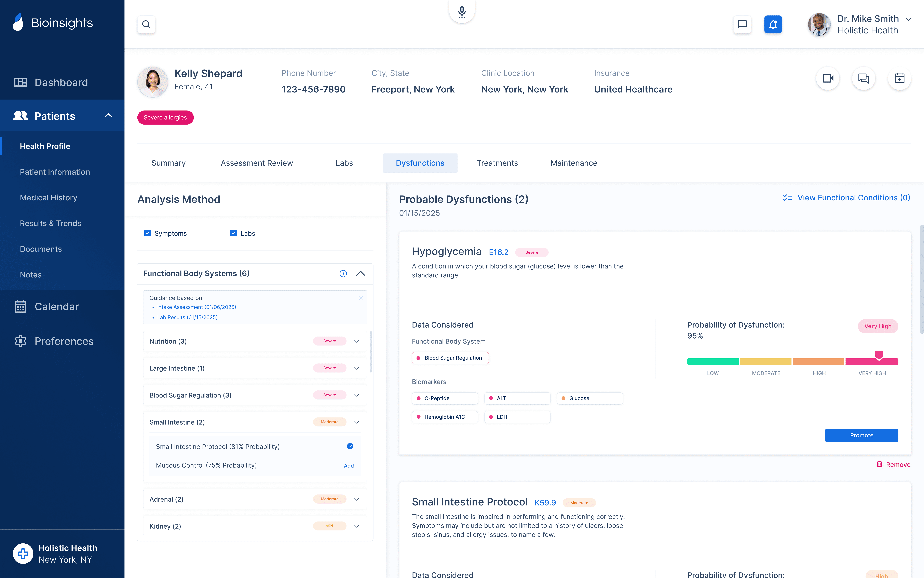924x578 pixels.
Task: Collapse Functional Body Systems panel
Action: [x=361, y=274]
